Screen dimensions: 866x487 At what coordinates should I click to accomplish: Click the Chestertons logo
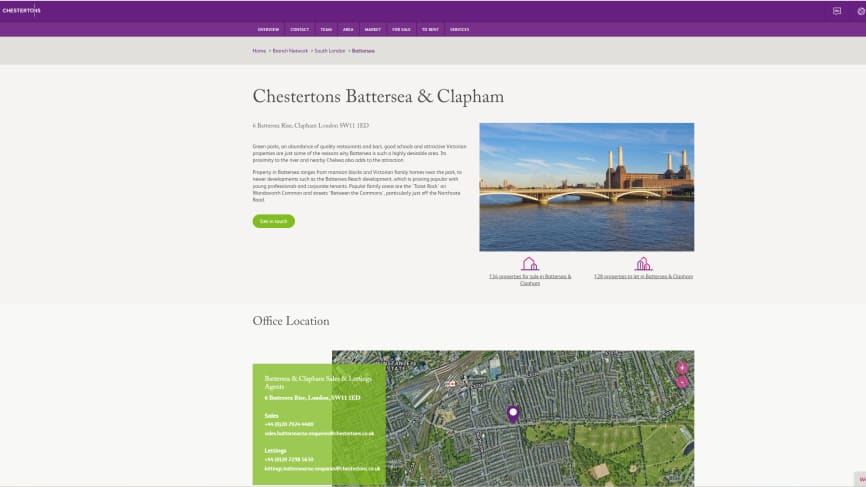(x=22, y=10)
